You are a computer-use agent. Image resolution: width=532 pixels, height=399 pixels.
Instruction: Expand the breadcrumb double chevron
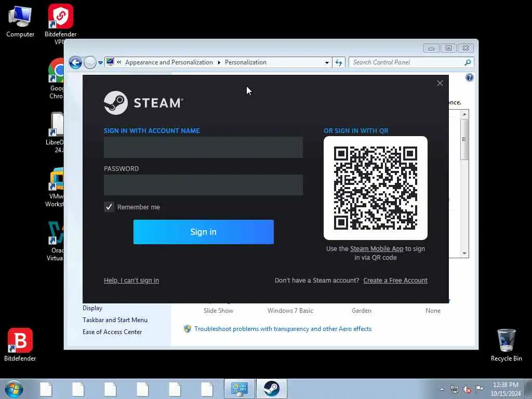[x=119, y=62]
